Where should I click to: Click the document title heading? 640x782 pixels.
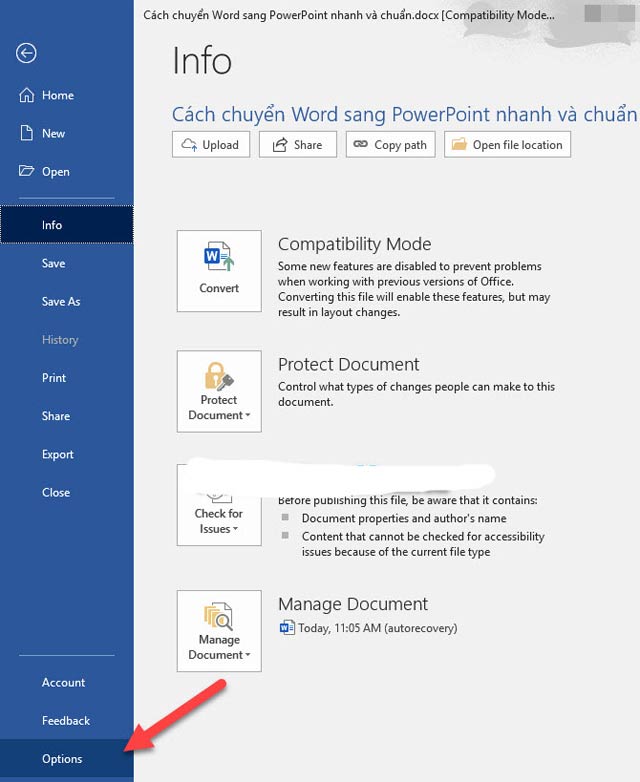(x=405, y=115)
